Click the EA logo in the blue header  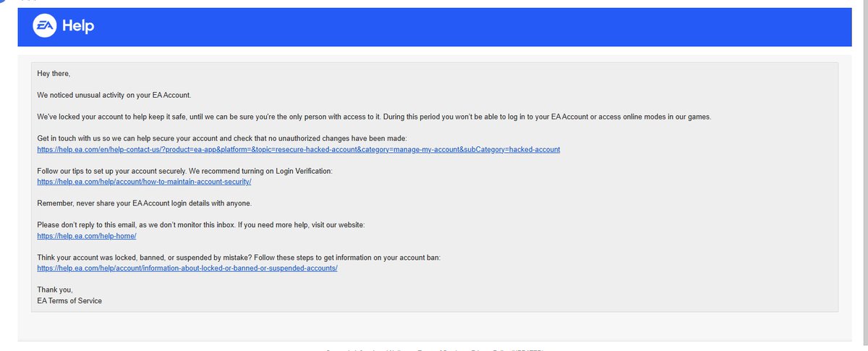(x=43, y=27)
